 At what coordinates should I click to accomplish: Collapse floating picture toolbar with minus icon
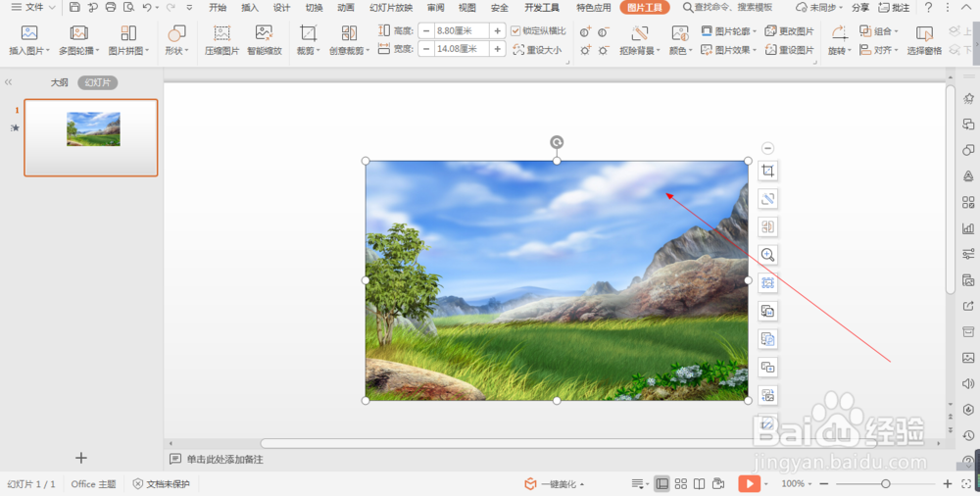tap(767, 148)
